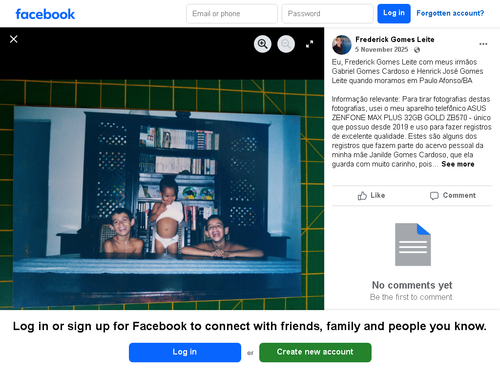Click the blue Log in button at bottom
Viewport: 500px width, 375px height.
(x=185, y=352)
